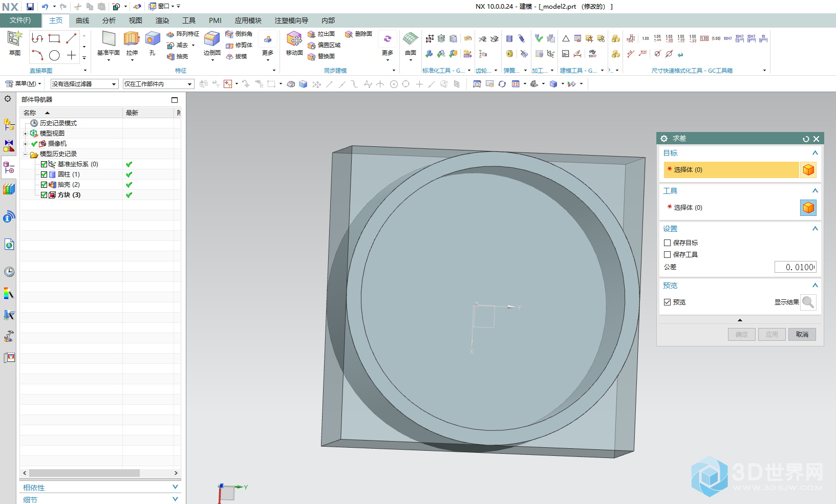Click the 确定 OK button

[742, 335]
